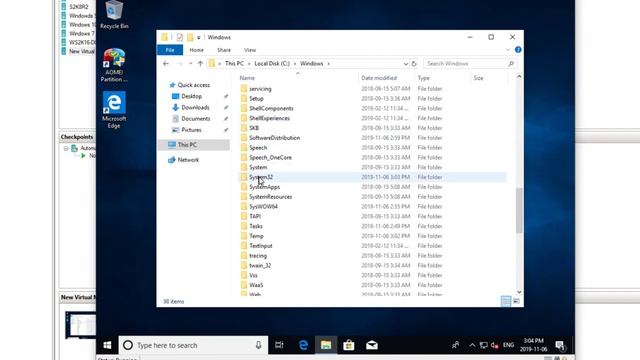This screenshot has height=360, width=640.
Task: Click the ENG language indicator
Action: tap(508, 345)
